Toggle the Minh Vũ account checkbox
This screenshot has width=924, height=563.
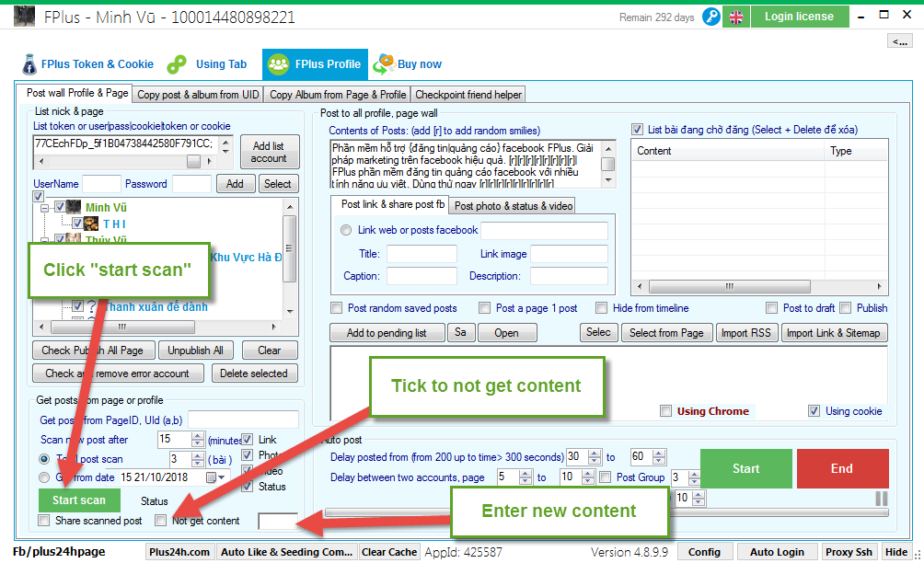[x=60, y=207]
